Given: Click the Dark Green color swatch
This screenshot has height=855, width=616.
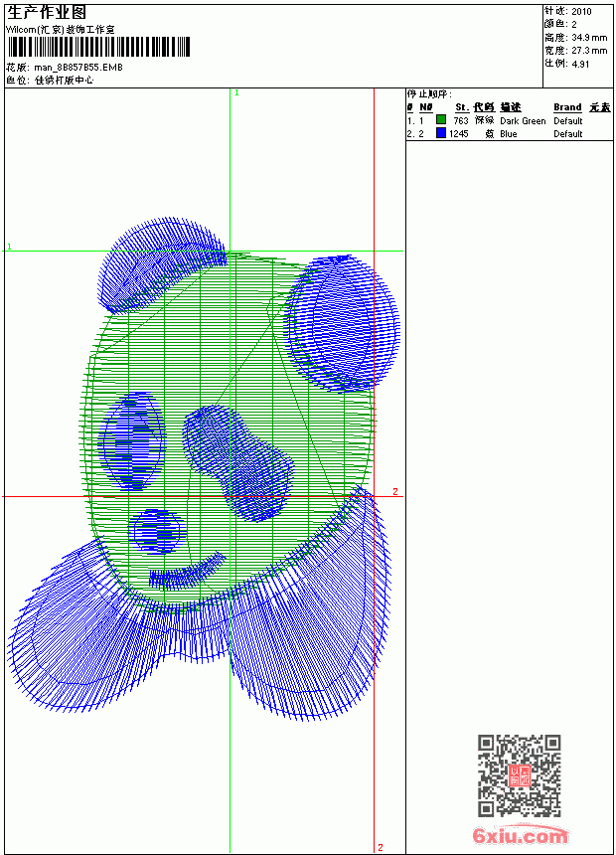Looking at the screenshot, I should point(441,120).
